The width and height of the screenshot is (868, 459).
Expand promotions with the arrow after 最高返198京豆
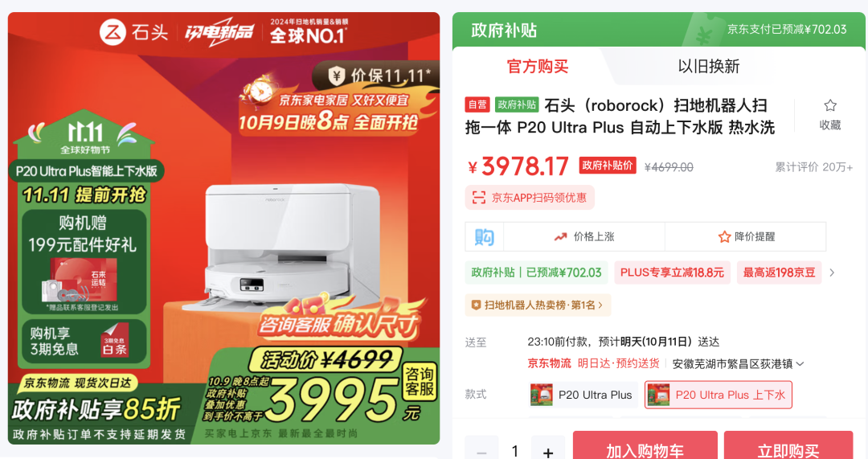(832, 273)
